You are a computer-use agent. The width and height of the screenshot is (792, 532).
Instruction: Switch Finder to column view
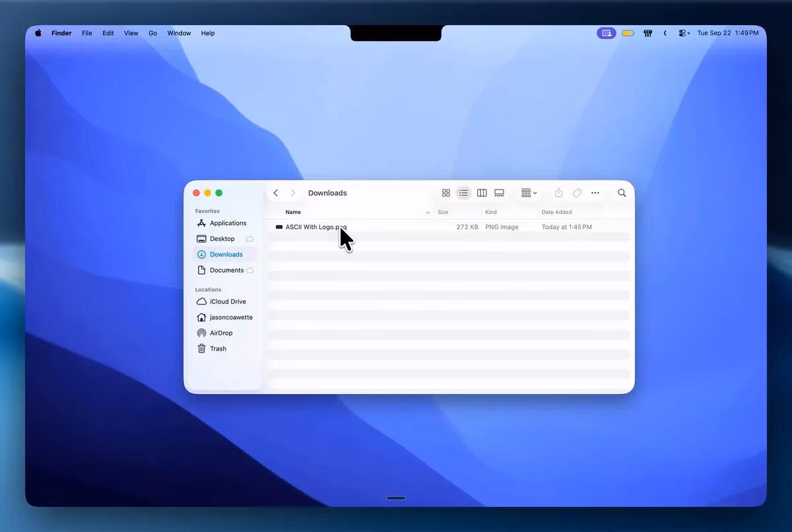[482, 193]
